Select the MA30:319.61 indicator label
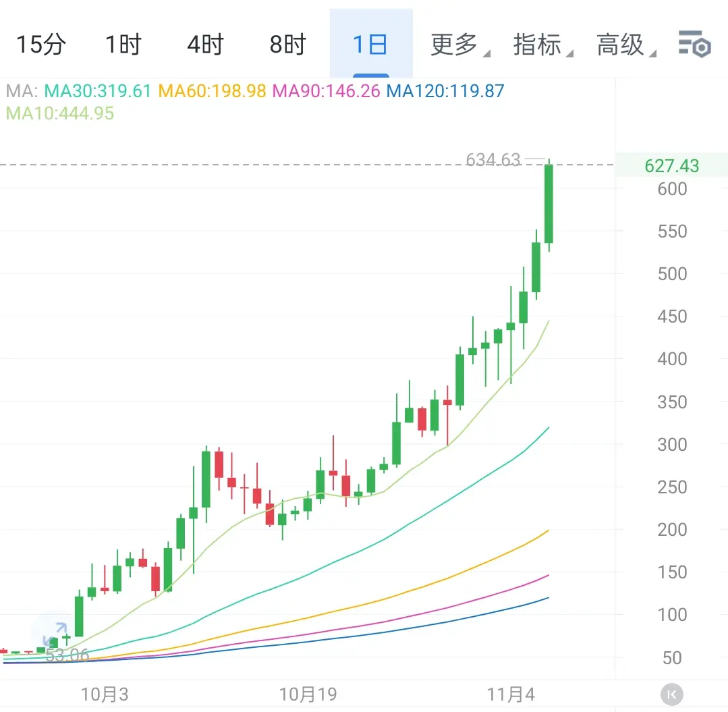Screen dimensions: 728x712 click(x=98, y=91)
